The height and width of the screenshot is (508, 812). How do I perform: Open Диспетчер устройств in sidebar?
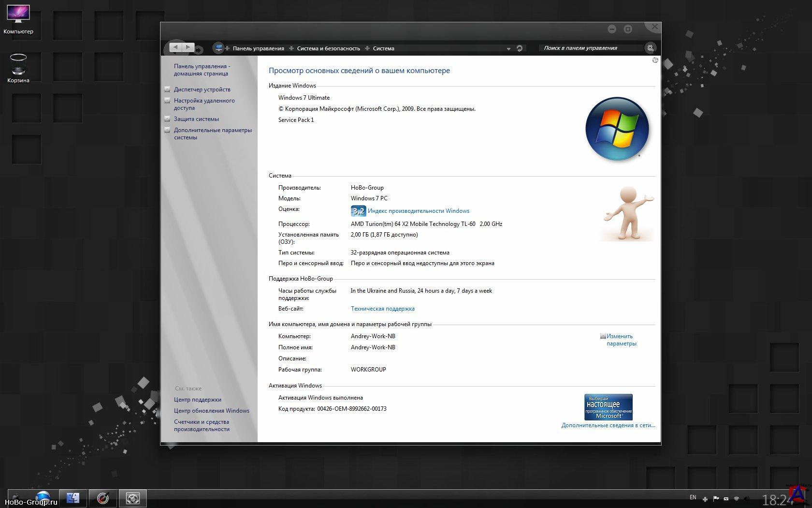[x=202, y=90]
